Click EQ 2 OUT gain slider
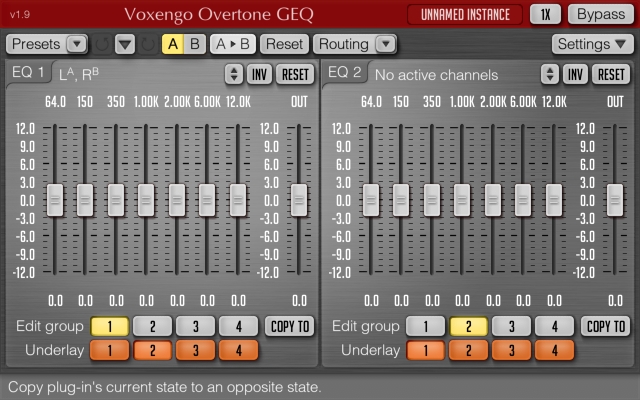Viewport: 640px width, 400px height. pos(615,200)
